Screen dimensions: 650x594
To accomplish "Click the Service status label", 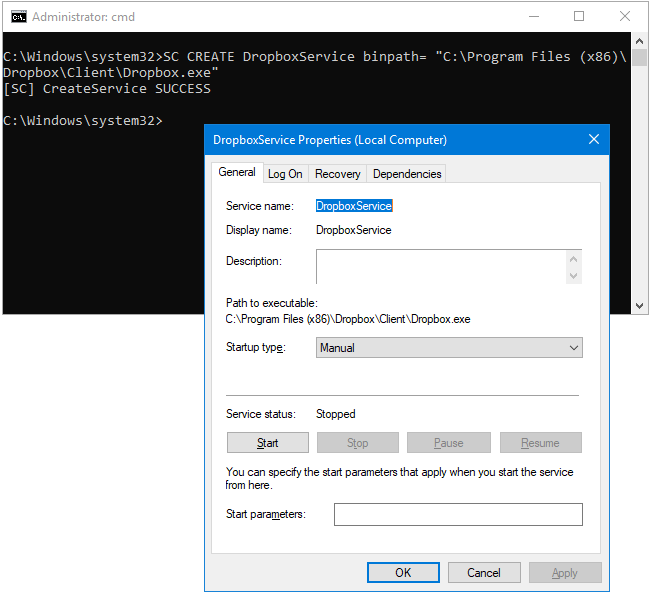I will [x=261, y=414].
